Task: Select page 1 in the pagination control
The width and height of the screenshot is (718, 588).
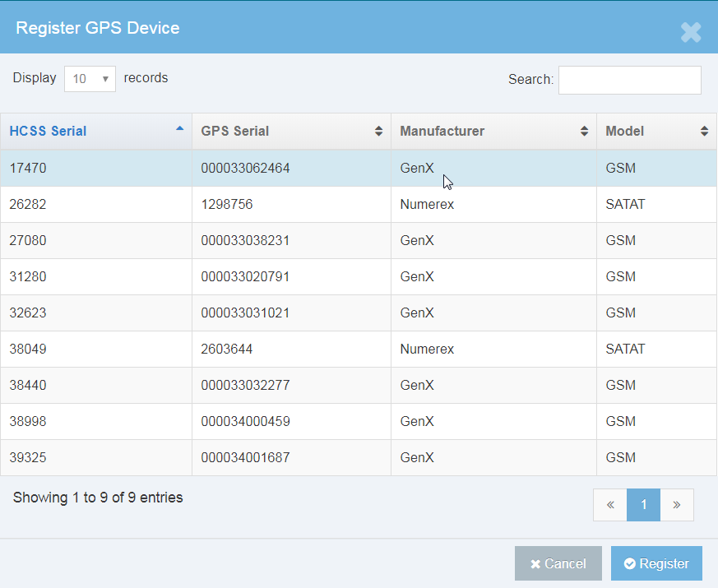Action: tap(643, 504)
